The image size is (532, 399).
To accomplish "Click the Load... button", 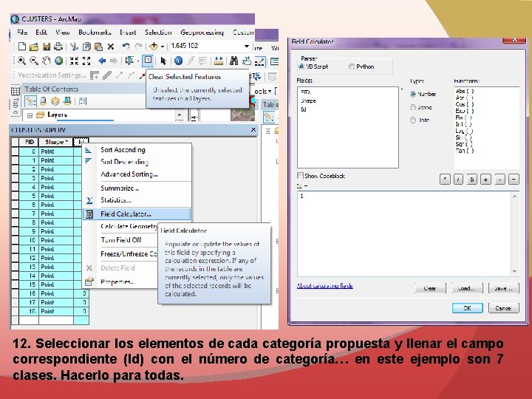I will [467, 288].
